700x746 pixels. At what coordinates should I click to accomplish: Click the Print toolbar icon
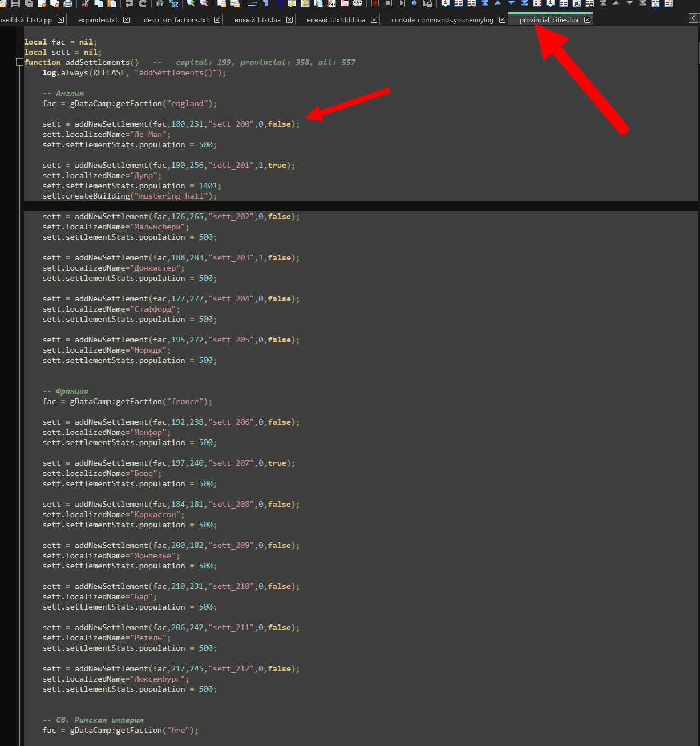(x=68, y=3)
